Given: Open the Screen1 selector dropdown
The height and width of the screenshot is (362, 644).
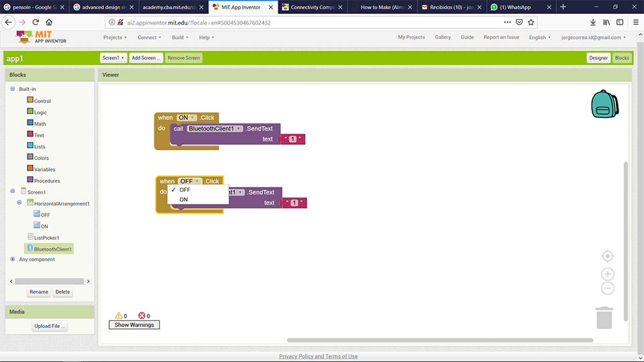Looking at the screenshot, I should click(113, 58).
